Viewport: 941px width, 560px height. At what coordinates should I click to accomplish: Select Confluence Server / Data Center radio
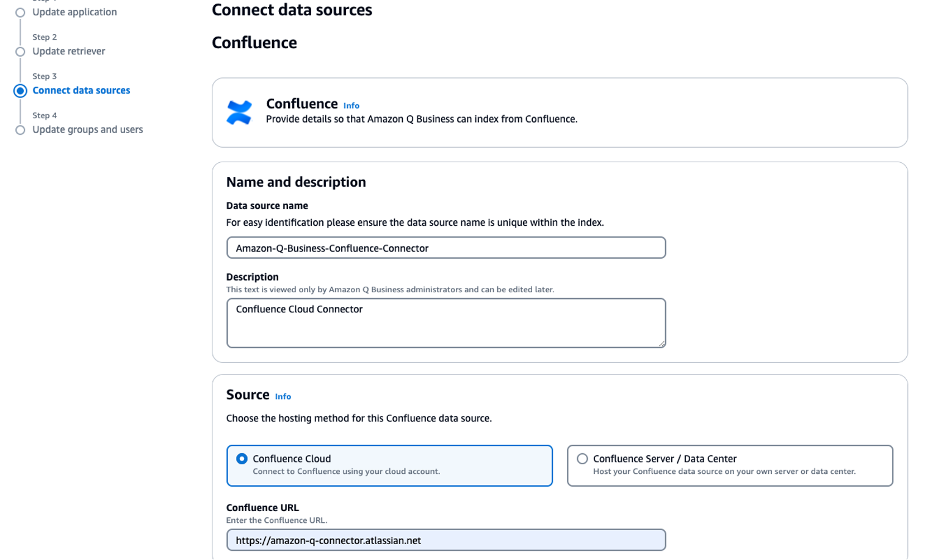582,459
